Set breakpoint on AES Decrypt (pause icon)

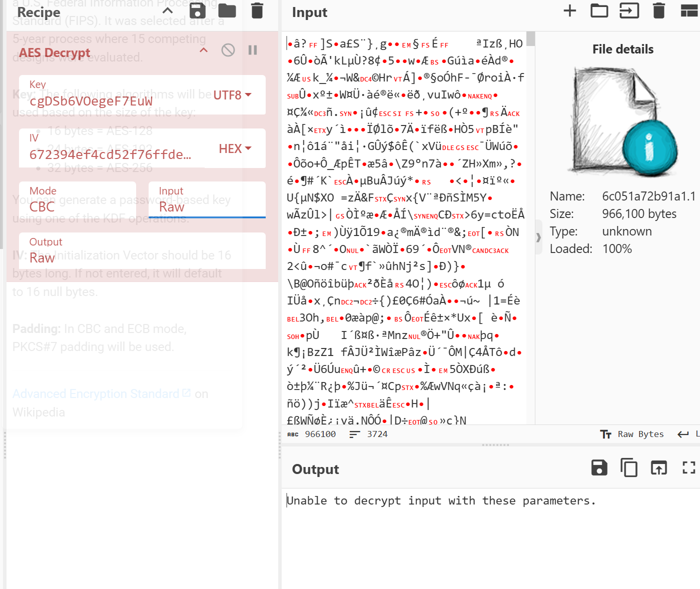pyautogui.click(x=253, y=50)
